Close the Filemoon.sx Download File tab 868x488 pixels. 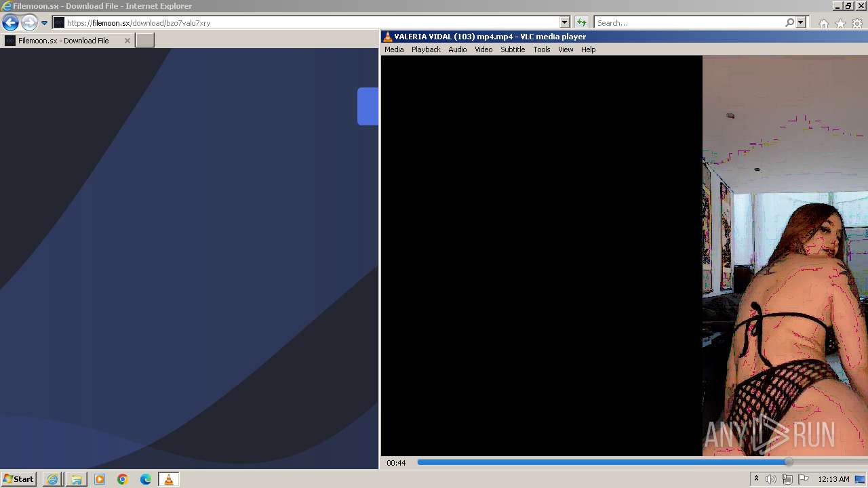(127, 41)
